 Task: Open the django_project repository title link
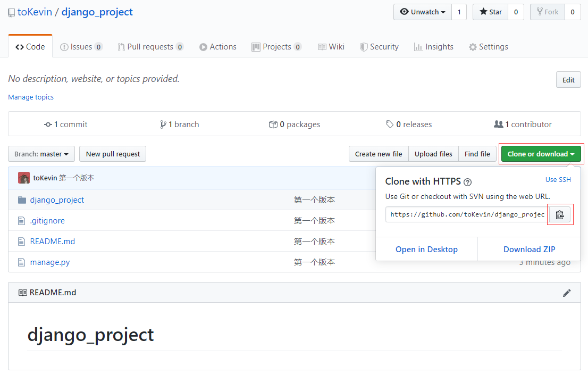click(x=97, y=12)
